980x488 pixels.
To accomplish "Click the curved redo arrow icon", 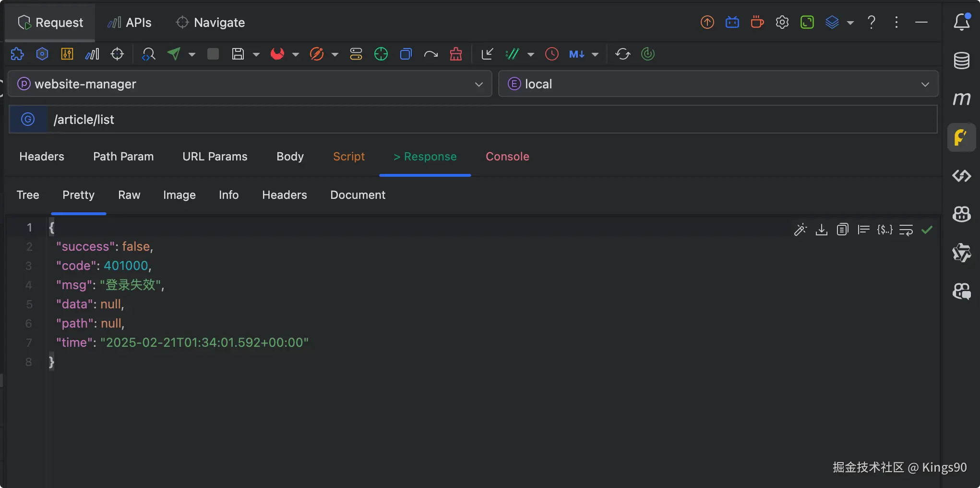I will click(x=431, y=54).
